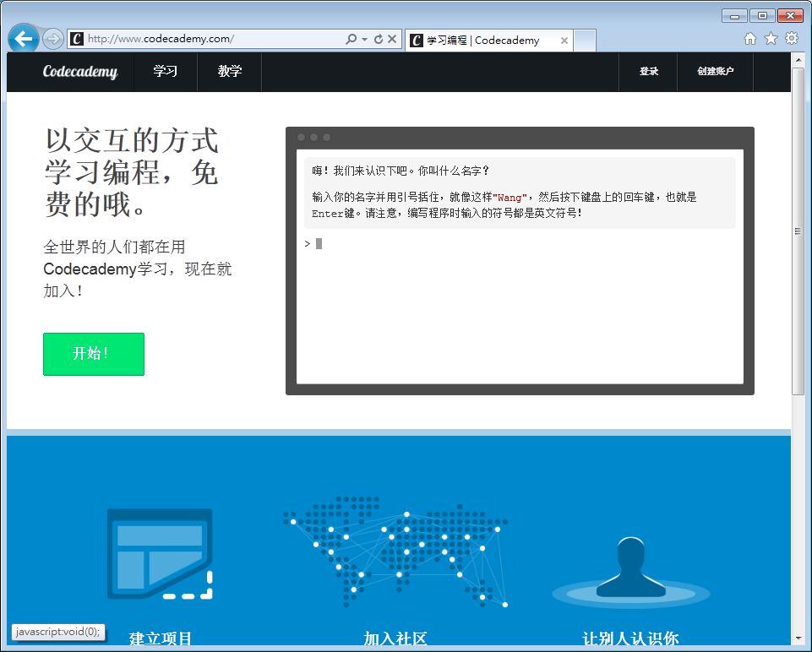Maximize the browser window
The image size is (812, 652).
pos(762,16)
